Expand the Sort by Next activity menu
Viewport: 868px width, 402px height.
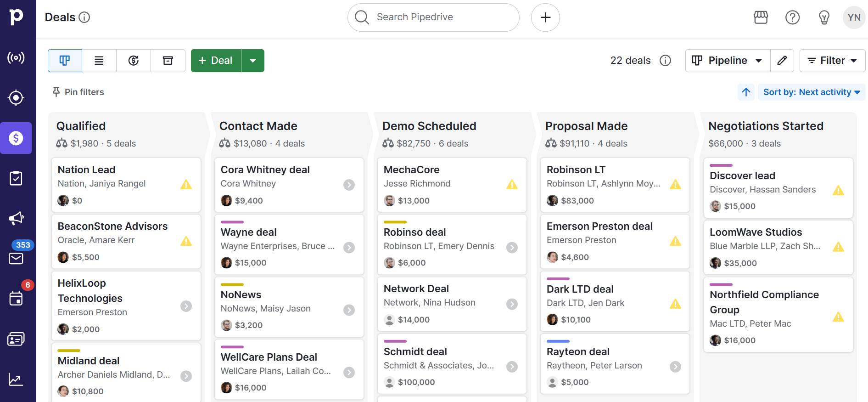click(x=811, y=92)
